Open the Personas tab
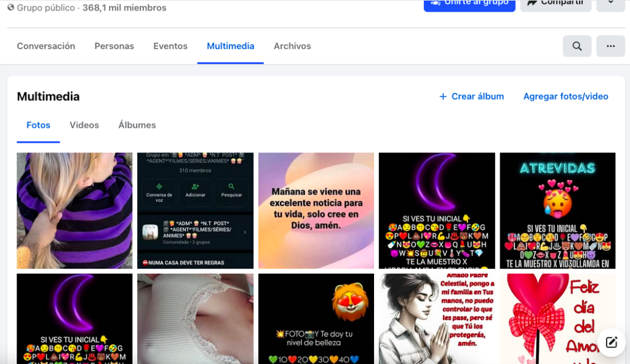The width and height of the screenshot is (630, 364). [x=114, y=46]
